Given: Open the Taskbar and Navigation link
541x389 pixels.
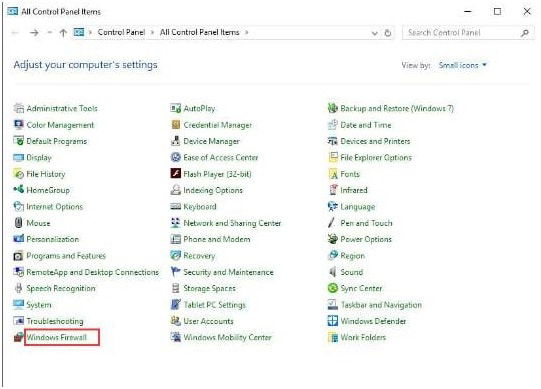Looking at the screenshot, I should tap(381, 304).
